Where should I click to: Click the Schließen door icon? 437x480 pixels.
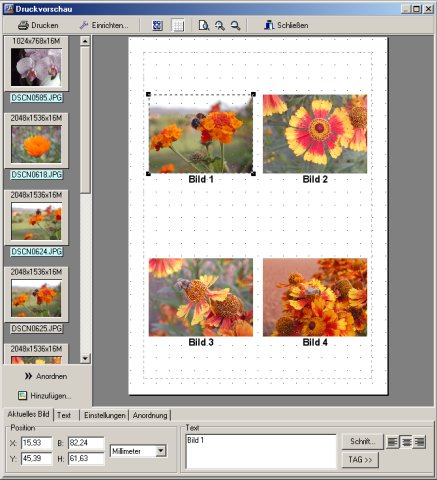point(269,25)
